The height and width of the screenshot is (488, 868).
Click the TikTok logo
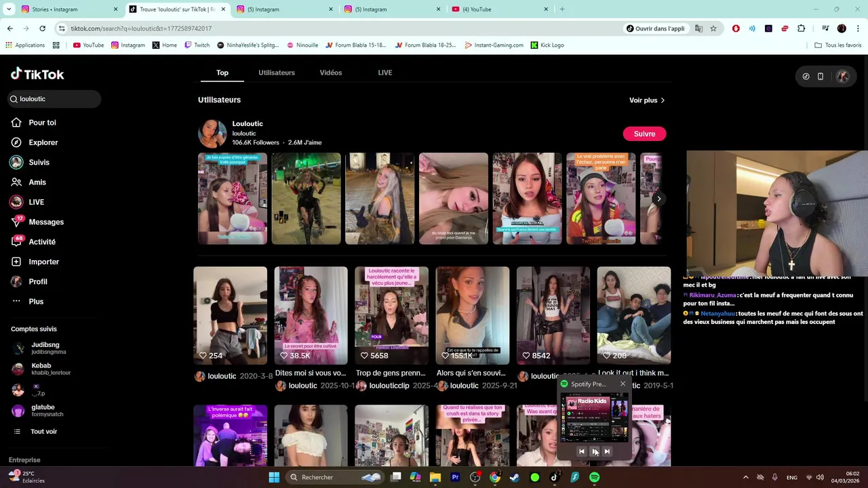point(37,74)
